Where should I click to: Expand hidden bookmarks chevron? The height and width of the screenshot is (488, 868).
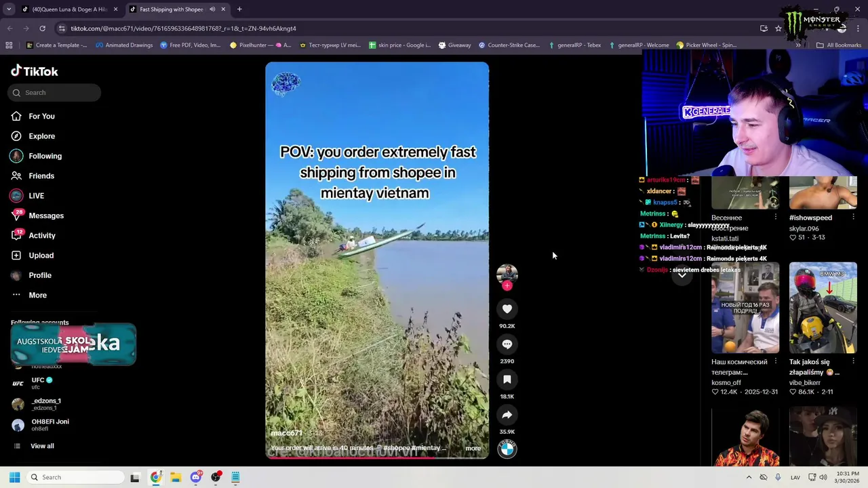[x=798, y=45]
